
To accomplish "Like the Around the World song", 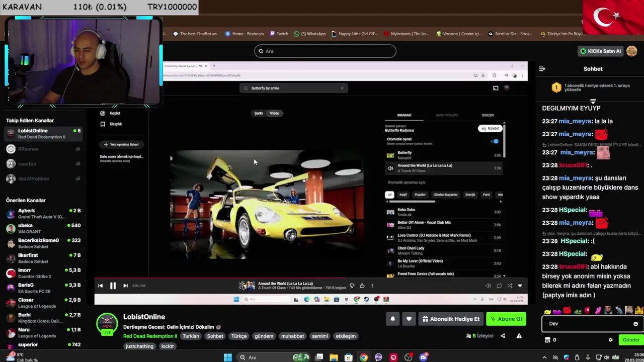I will point(362,286).
